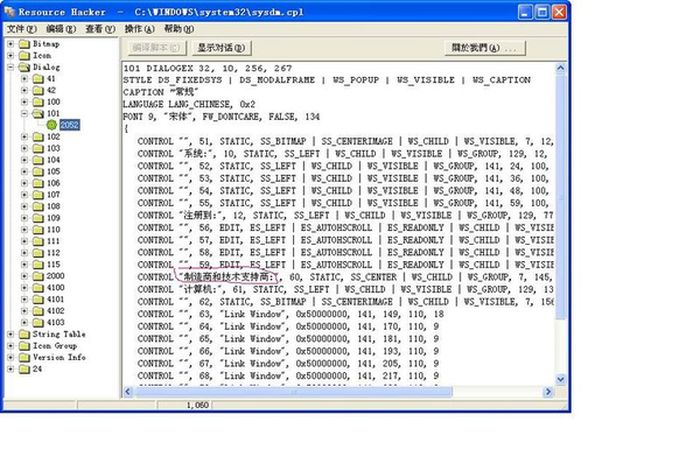This screenshot has height=450, width=700.
Task: Select tree item 112
Action: (53, 253)
